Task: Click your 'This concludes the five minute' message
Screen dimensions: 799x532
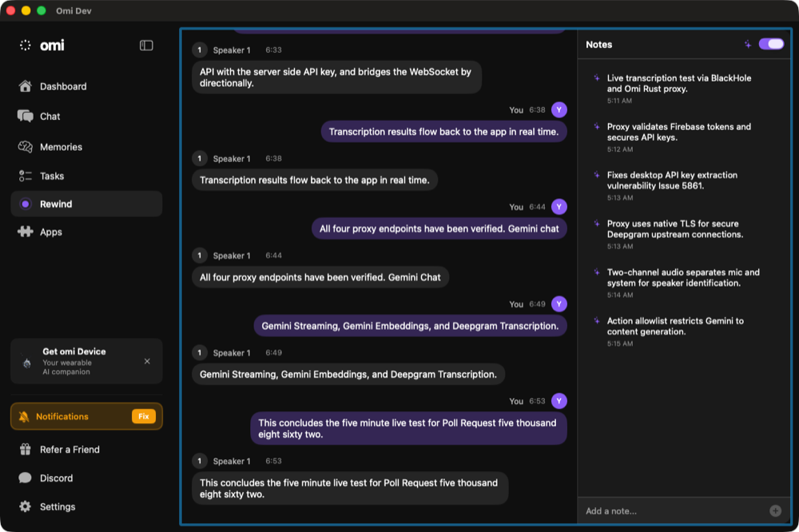Action: point(408,428)
